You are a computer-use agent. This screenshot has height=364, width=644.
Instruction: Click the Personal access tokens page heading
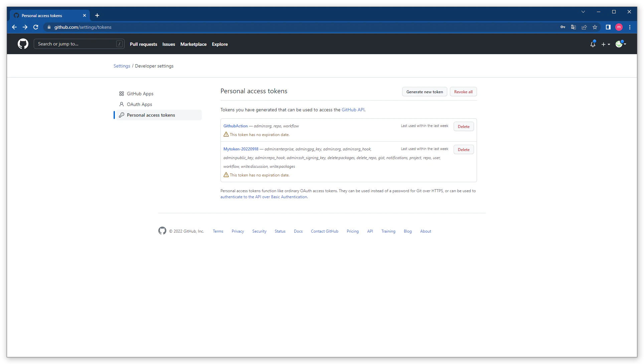point(254,91)
